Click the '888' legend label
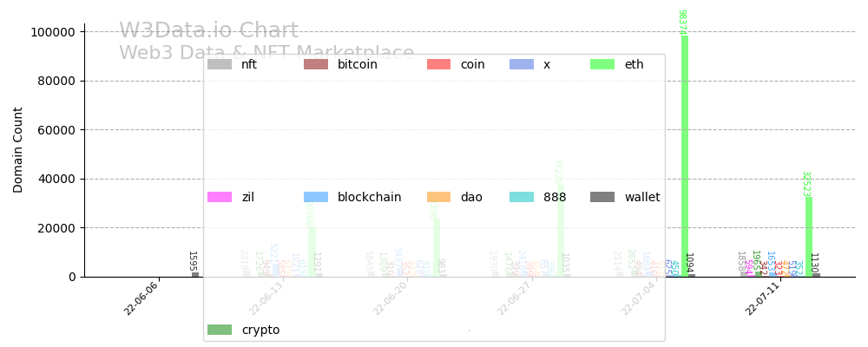The height and width of the screenshot is (347, 868). click(555, 197)
